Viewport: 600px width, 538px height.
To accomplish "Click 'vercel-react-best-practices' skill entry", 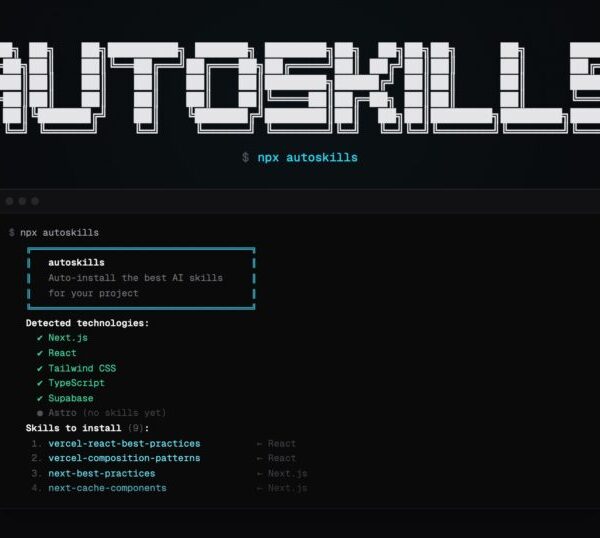I will (124, 443).
